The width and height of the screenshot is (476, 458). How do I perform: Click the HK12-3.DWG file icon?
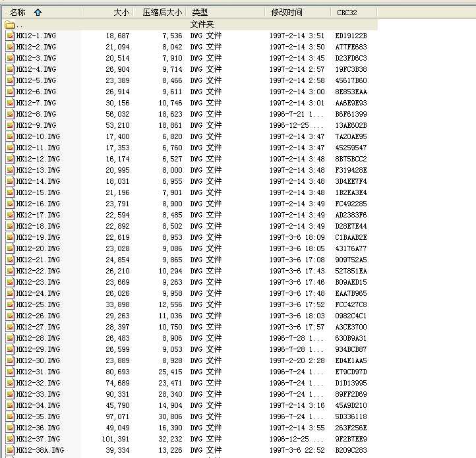[x=10, y=58]
